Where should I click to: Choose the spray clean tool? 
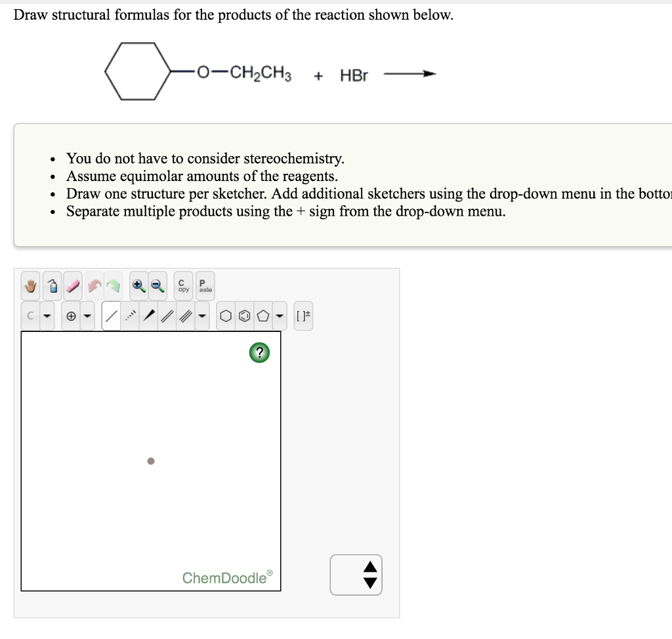point(52,285)
